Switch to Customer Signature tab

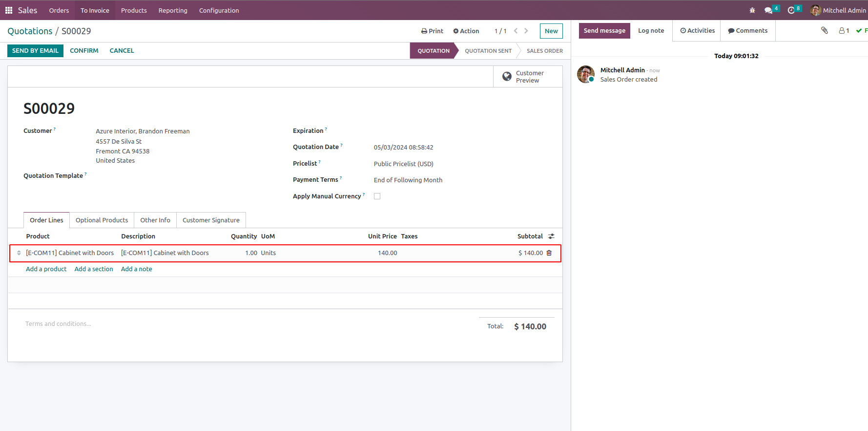click(211, 220)
